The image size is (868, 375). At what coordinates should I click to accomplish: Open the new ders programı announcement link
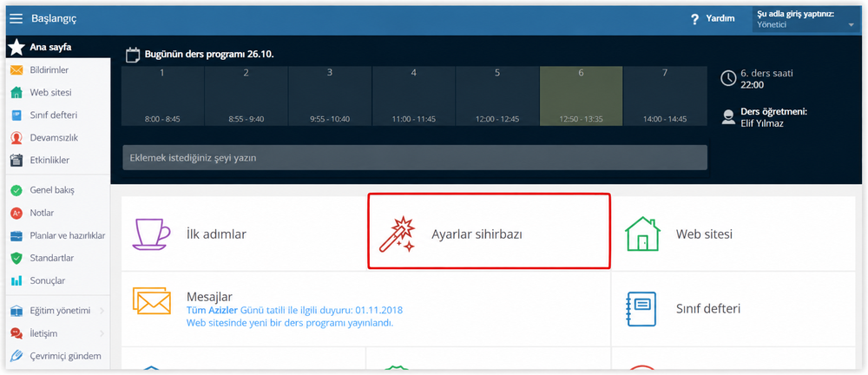point(290,323)
